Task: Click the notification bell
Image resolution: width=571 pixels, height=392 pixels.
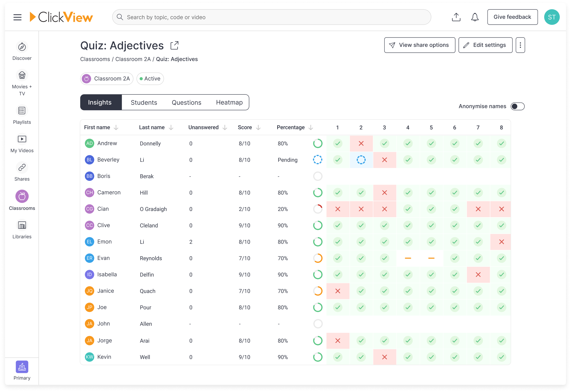Action: [475, 17]
